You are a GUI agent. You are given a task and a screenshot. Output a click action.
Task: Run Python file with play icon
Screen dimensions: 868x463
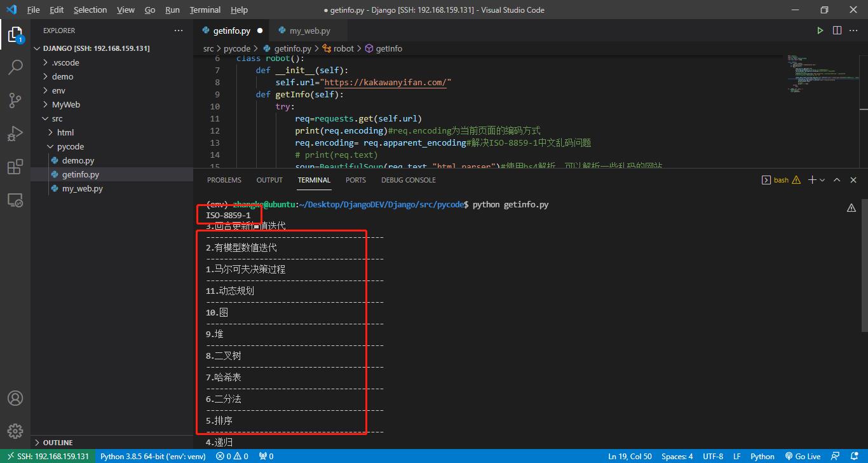[x=820, y=31]
